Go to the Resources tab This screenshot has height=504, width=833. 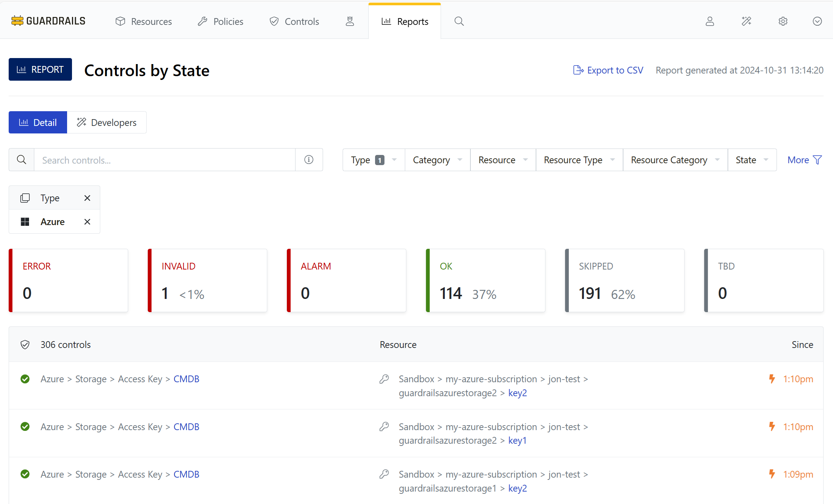[144, 21]
